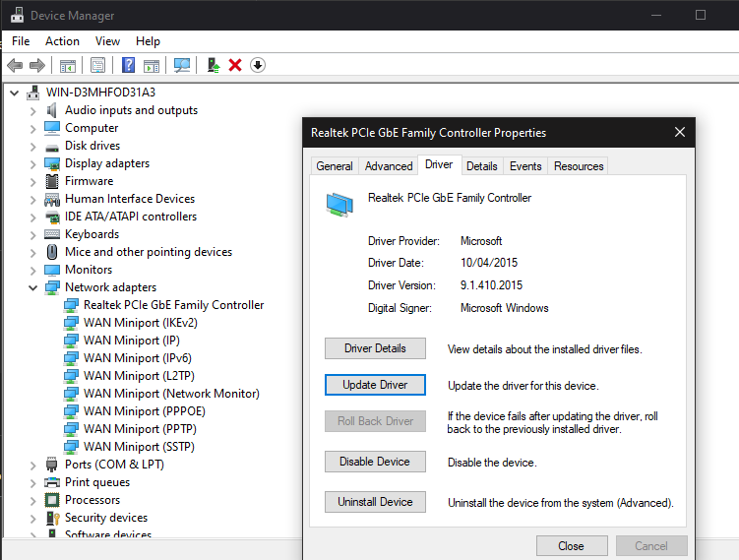Screen dimensions: 739x560
Task: Click the Disk drives icon
Action: pyautogui.click(x=52, y=147)
